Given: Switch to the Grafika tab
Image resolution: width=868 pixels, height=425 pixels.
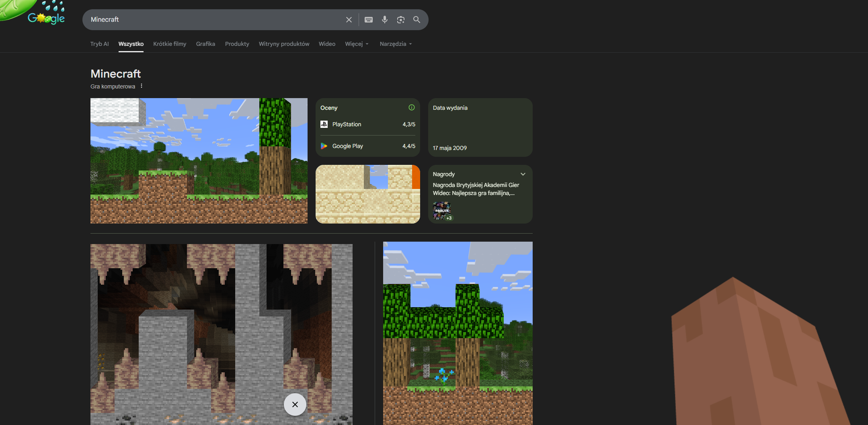Looking at the screenshot, I should coord(205,44).
